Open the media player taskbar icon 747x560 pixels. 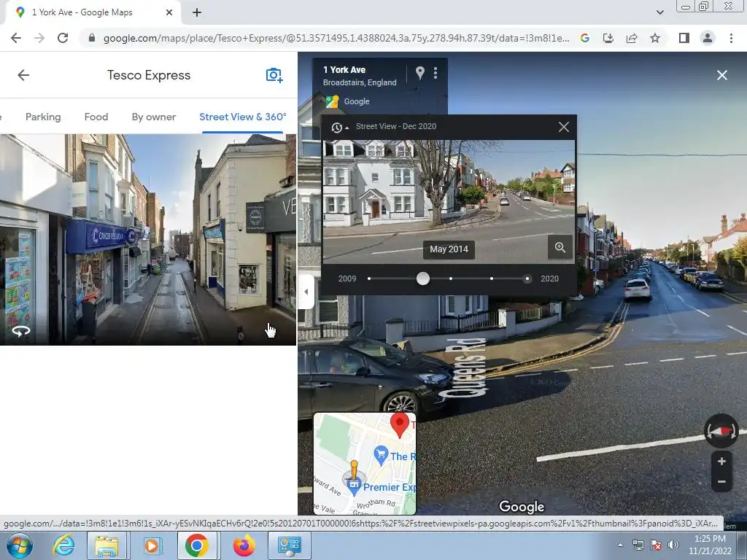[x=152, y=545]
